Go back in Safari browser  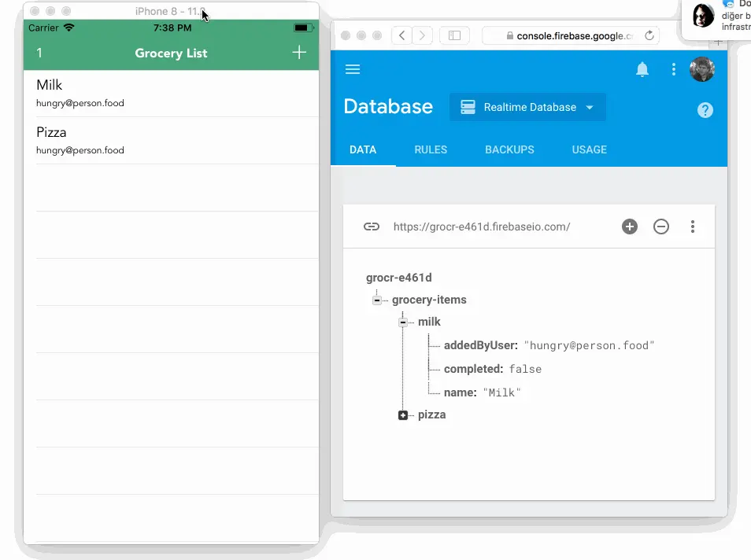[402, 35]
